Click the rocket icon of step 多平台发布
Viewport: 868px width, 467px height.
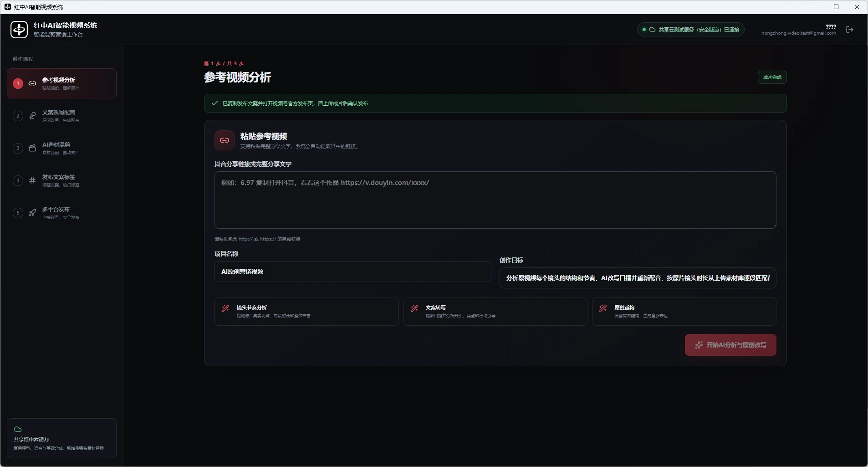click(32, 213)
